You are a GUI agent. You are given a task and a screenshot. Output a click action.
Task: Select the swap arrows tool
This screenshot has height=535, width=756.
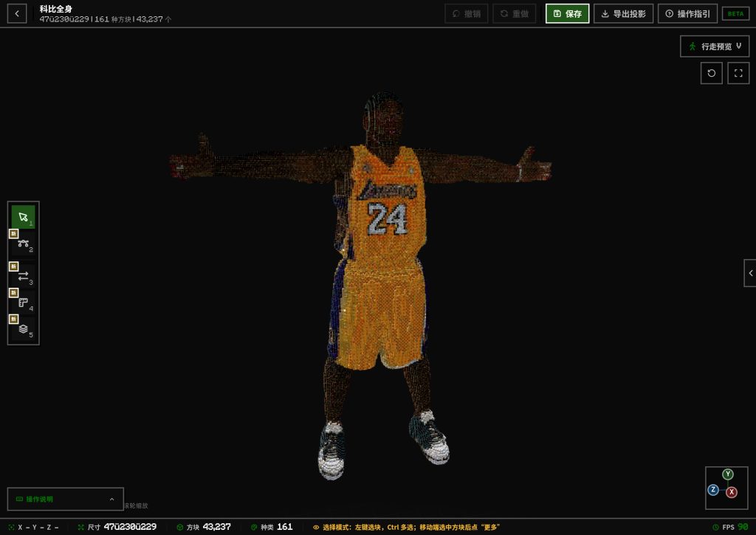23,276
